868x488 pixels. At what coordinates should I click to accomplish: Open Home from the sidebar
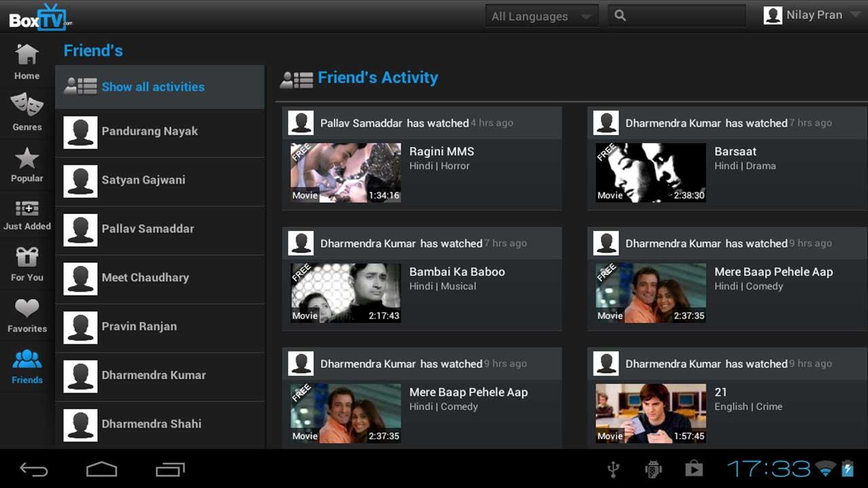tap(27, 62)
